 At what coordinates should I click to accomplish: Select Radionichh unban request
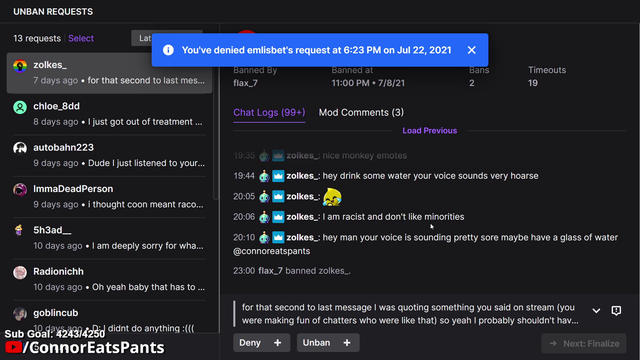point(109,279)
